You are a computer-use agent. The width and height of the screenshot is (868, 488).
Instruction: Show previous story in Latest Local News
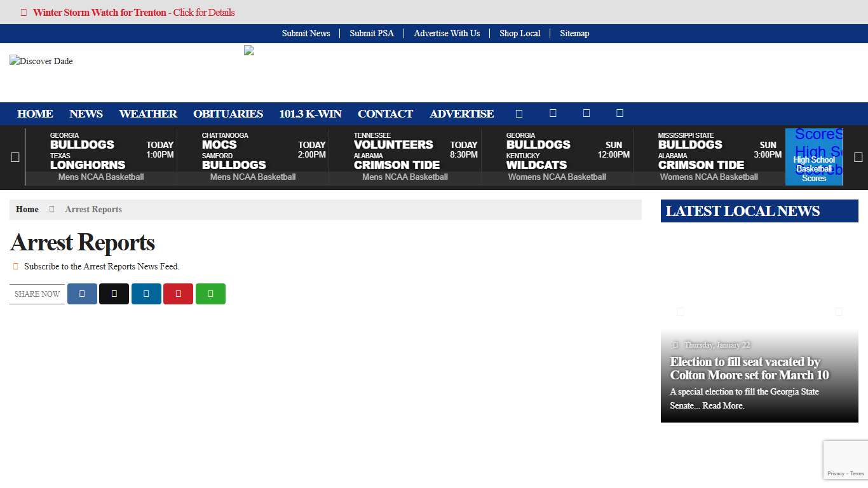(681, 311)
